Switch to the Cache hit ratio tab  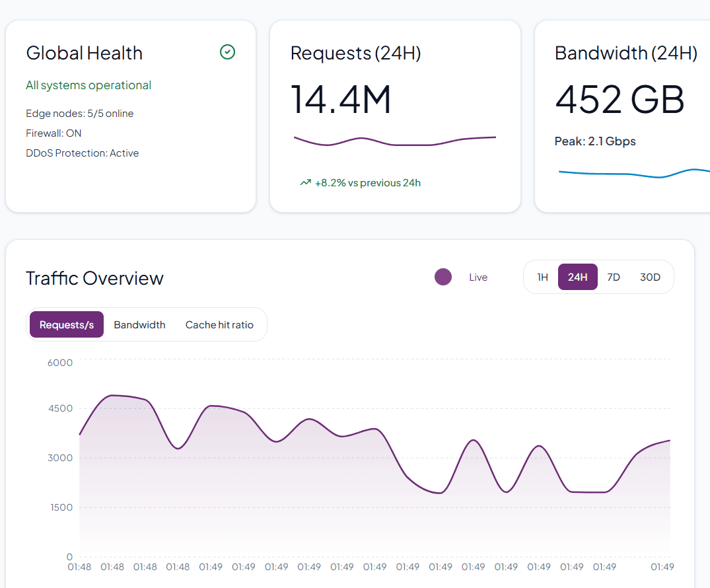pyautogui.click(x=219, y=324)
